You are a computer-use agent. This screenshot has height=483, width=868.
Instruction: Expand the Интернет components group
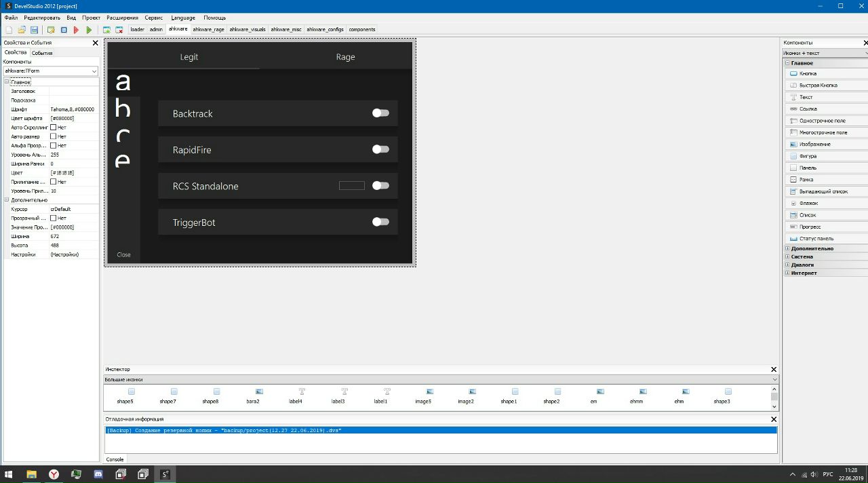point(788,273)
